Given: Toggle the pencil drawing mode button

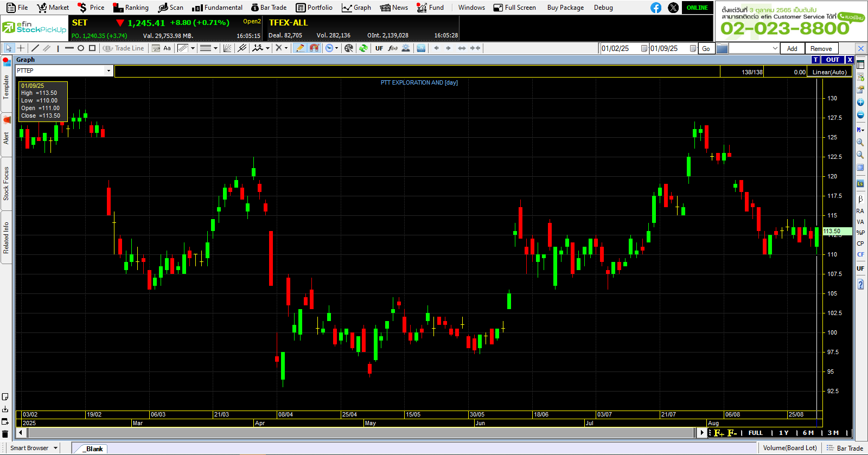Looking at the screenshot, I should pos(299,48).
